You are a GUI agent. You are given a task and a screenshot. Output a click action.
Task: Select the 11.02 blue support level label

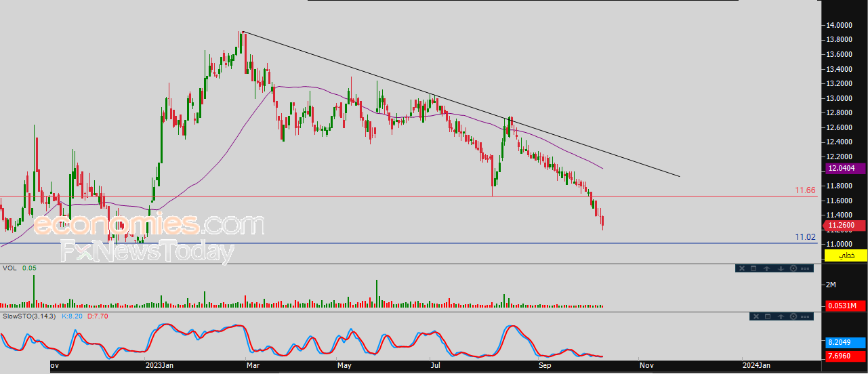tap(806, 236)
